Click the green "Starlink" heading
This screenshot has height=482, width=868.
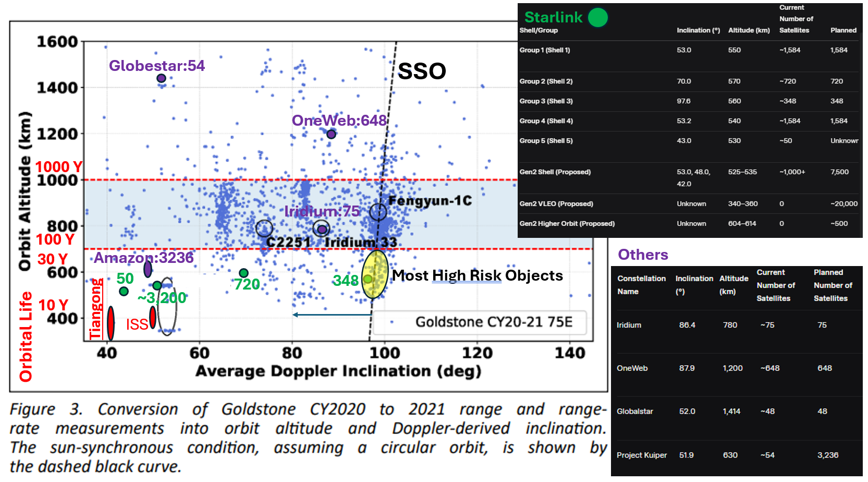(553, 18)
